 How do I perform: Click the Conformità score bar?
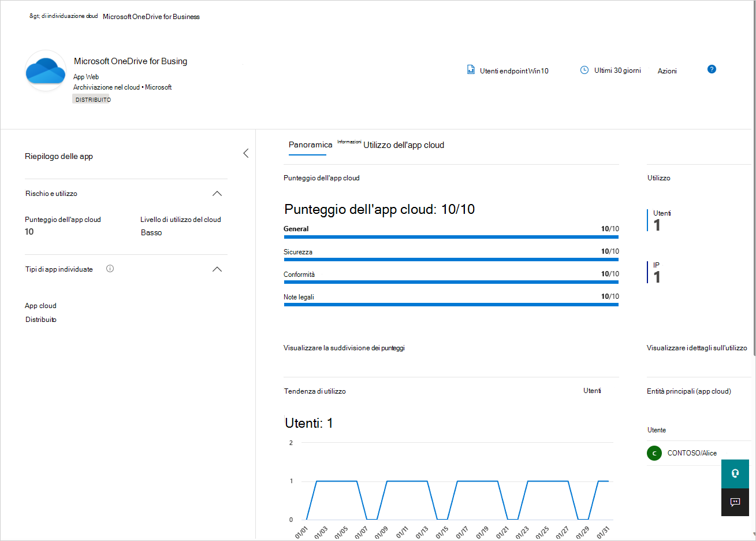451,282
